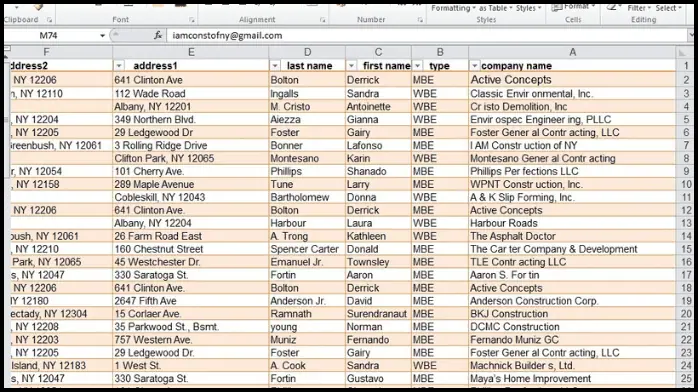Select 'The Car ter Company & Development' cell
The width and height of the screenshot is (698, 392).
572,249
